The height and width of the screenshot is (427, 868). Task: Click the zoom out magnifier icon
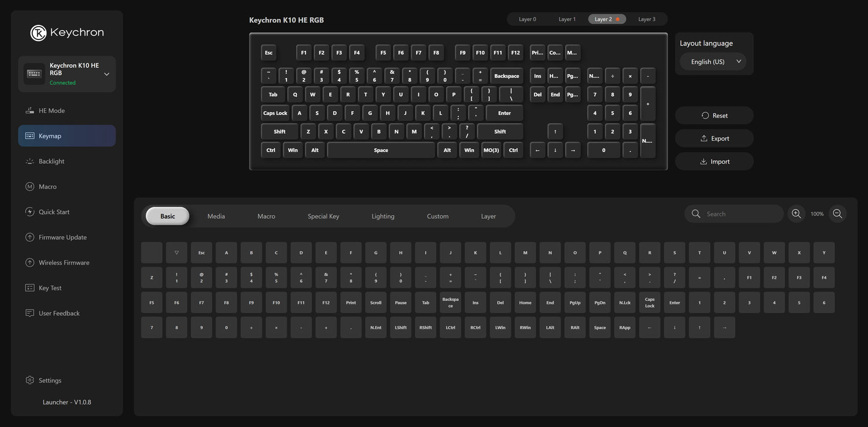(837, 214)
